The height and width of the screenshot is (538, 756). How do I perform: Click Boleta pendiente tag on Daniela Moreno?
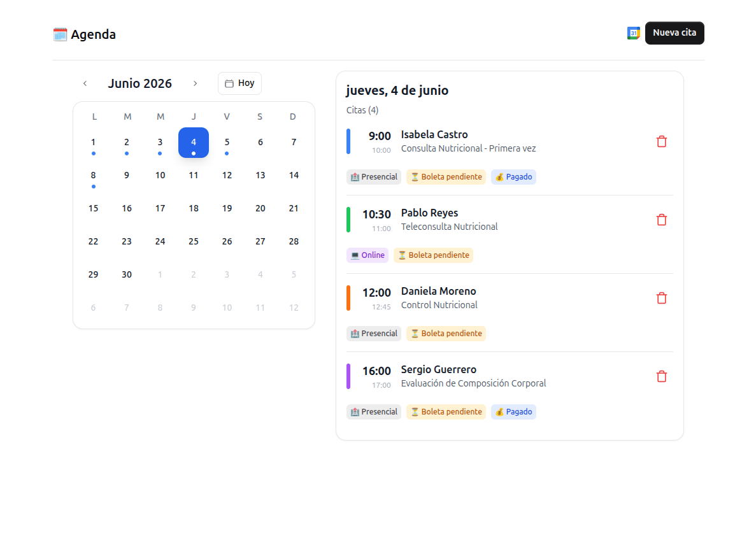(446, 334)
